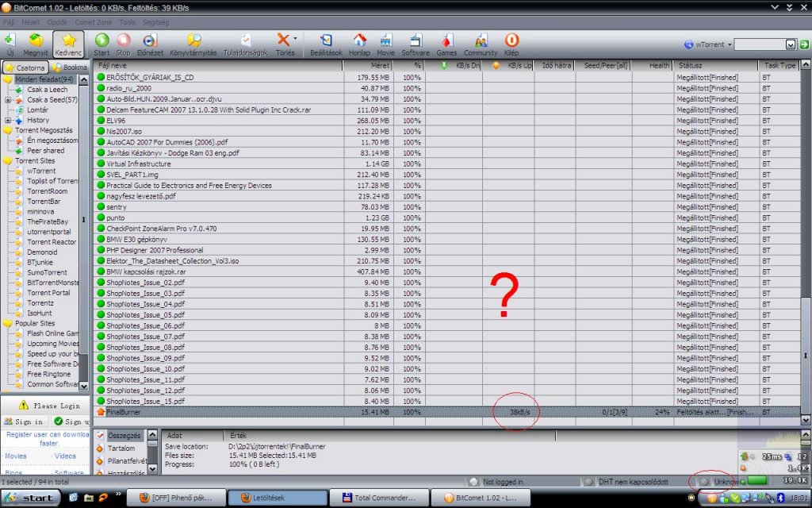Select Csak a Leech tree item
The image size is (812, 508).
pos(47,90)
